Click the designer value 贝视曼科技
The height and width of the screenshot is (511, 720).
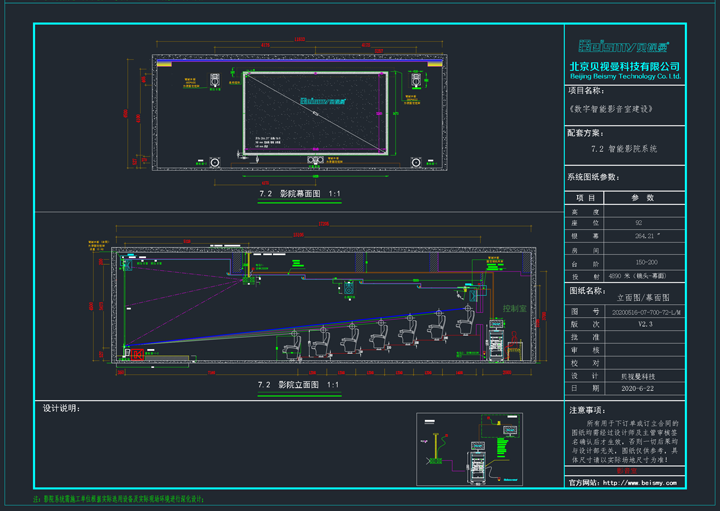[638, 376]
